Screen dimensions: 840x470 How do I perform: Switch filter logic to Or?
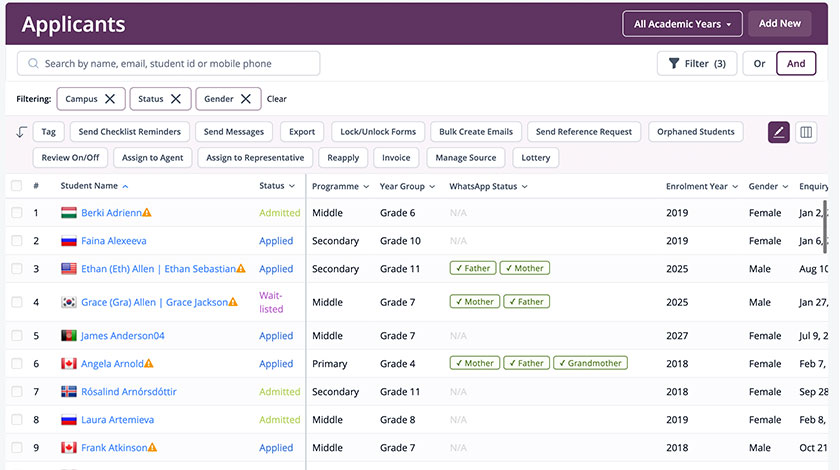pyautogui.click(x=759, y=63)
